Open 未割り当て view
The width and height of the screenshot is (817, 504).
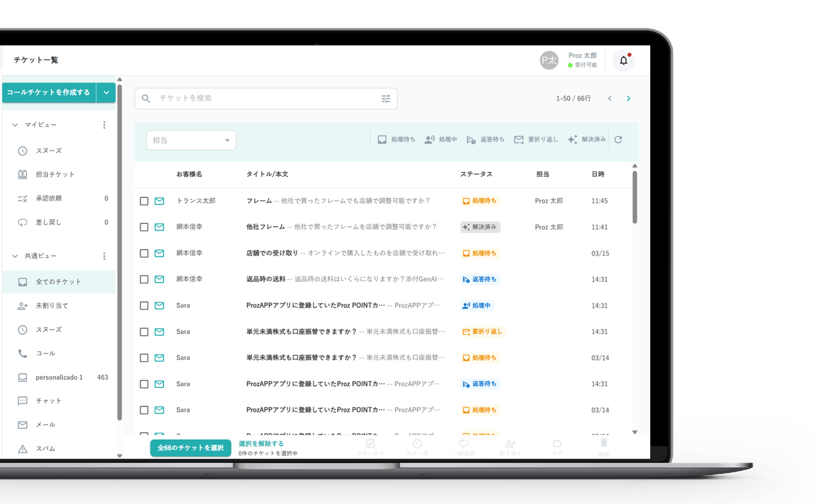coord(59,306)
